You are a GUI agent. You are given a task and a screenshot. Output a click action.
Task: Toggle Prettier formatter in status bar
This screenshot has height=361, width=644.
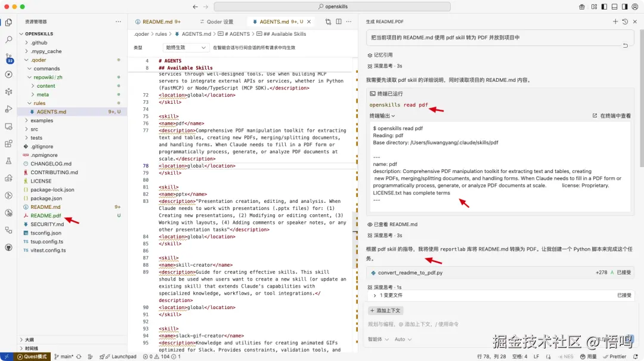[614, 356]
